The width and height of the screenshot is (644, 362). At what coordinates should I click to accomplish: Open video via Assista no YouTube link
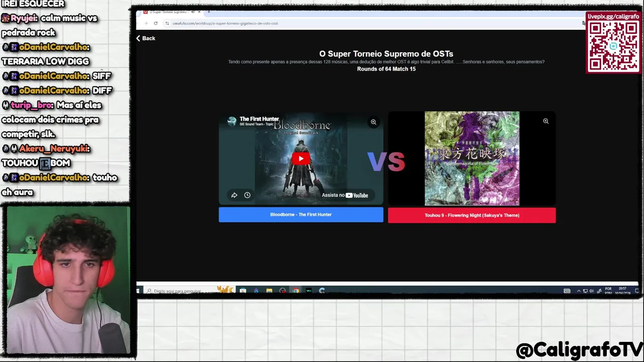[x=345, y=195]
